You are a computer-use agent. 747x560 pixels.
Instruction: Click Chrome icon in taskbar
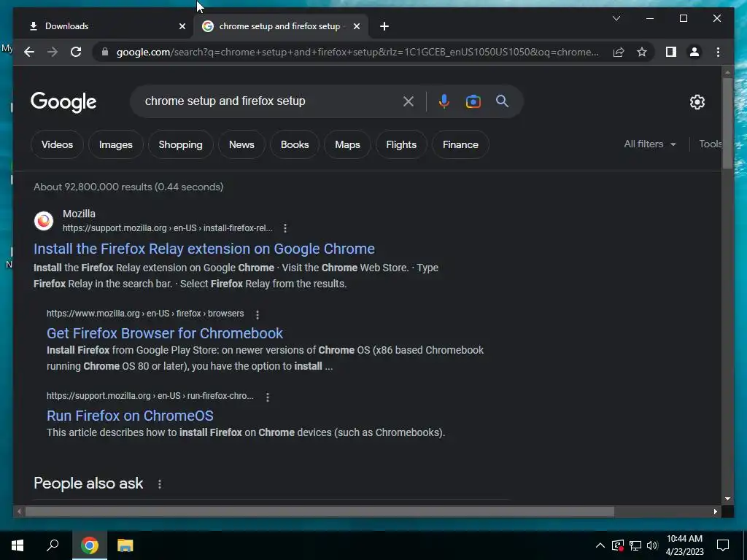[90, 545]
